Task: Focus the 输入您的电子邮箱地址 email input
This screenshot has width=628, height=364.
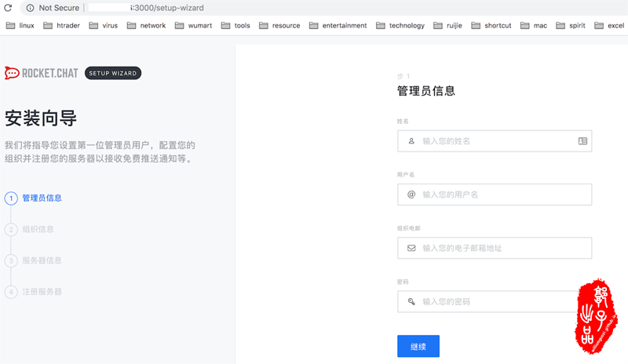Action: click(495, 248)
